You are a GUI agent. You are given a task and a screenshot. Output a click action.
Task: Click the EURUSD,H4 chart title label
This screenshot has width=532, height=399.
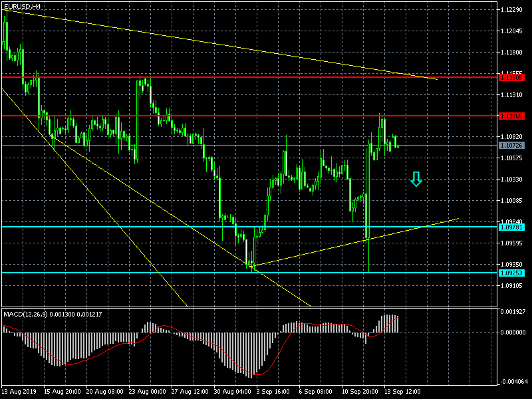(22, 6)
